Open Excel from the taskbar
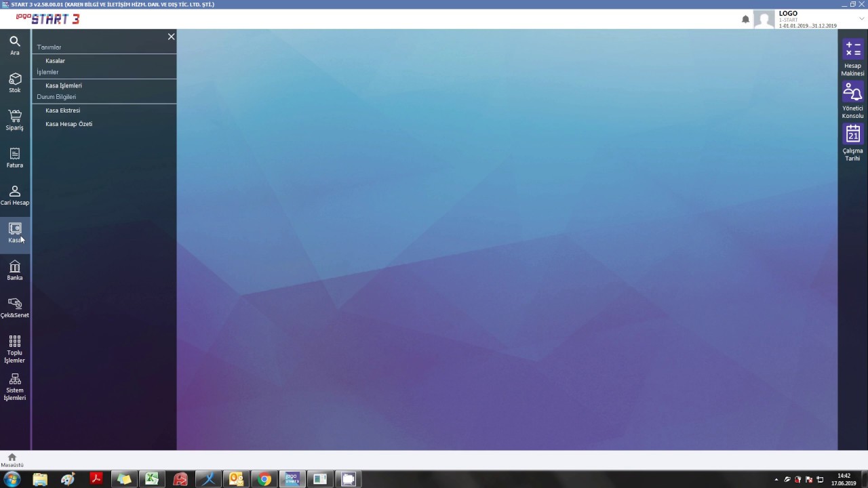Screen dimensions: 868x488 tap(152, 479)
